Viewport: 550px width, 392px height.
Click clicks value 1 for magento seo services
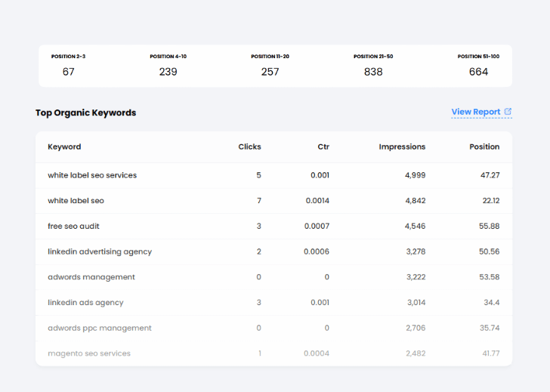pyautogui.click(x=260, y=353)
